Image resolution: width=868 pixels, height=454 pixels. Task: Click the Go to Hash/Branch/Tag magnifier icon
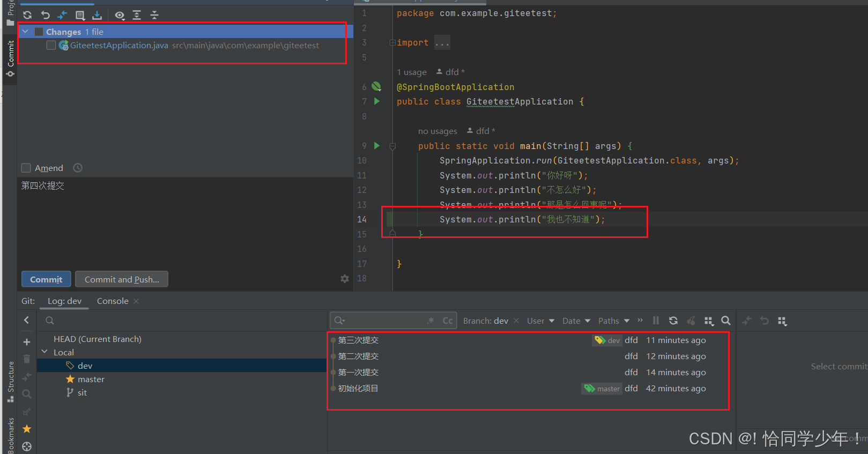pos(726,321)
